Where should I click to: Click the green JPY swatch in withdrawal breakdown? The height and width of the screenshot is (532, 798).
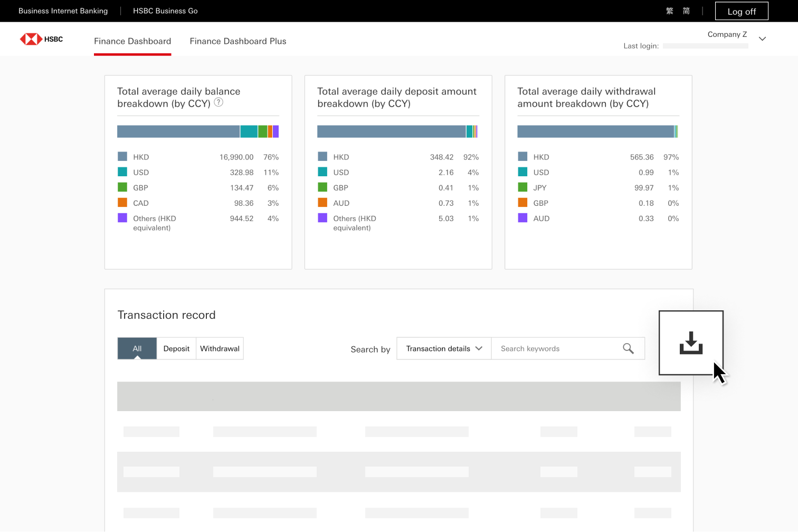point(522,187)
